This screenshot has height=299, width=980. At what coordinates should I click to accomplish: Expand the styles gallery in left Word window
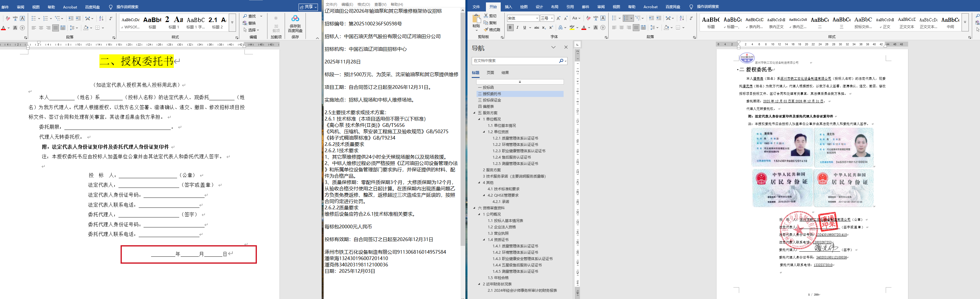click(x=232, y=22)
